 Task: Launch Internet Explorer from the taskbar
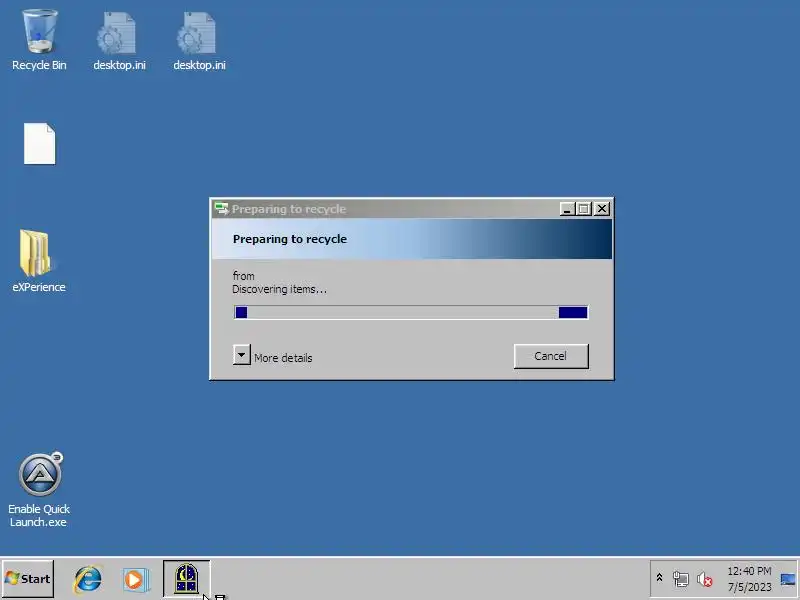tap(88, 580)
